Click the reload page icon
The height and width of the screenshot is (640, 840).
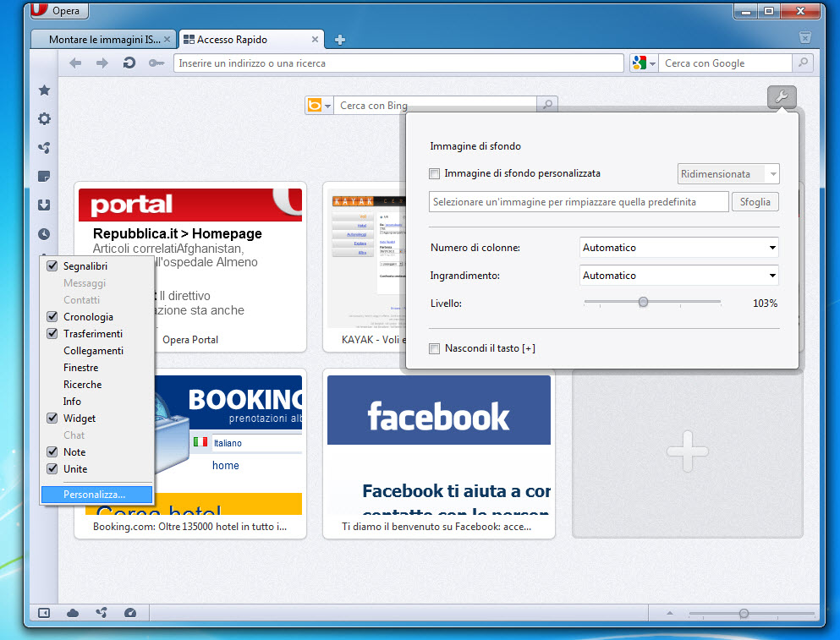129,63
